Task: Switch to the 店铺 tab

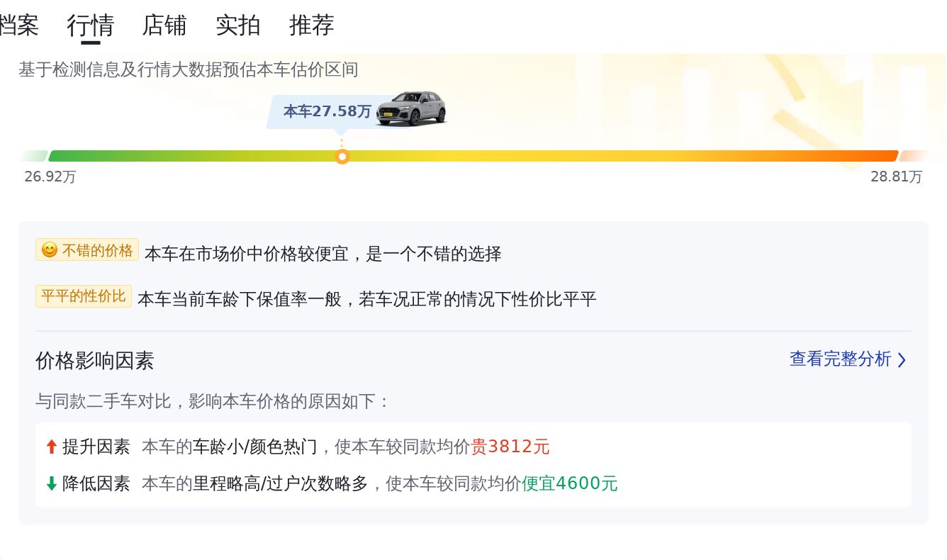Action: pyautogui.click(x=164, y=26)
